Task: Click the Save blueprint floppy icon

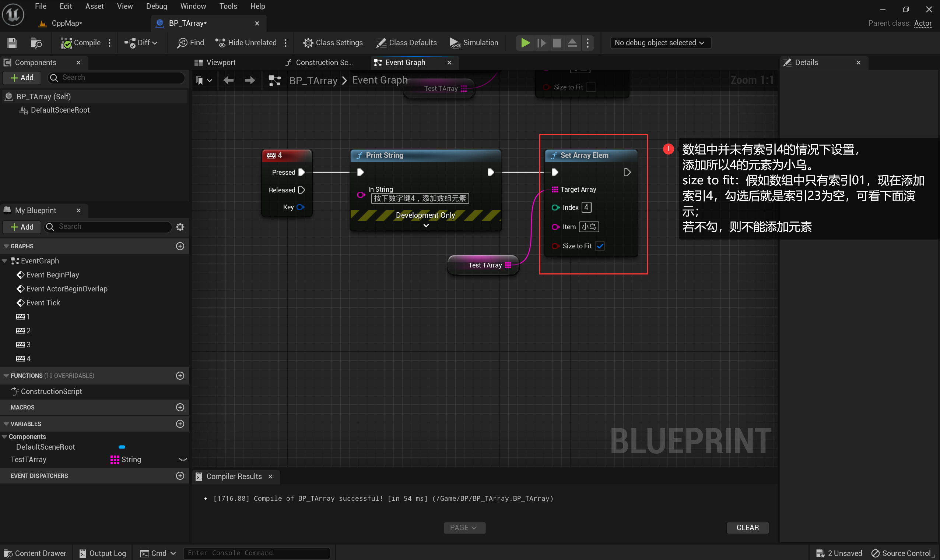Action: [12, 43]
